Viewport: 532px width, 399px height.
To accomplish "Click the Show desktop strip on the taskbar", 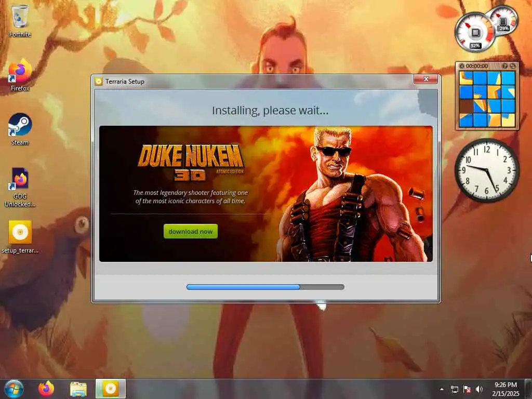I will pos(528,389).
